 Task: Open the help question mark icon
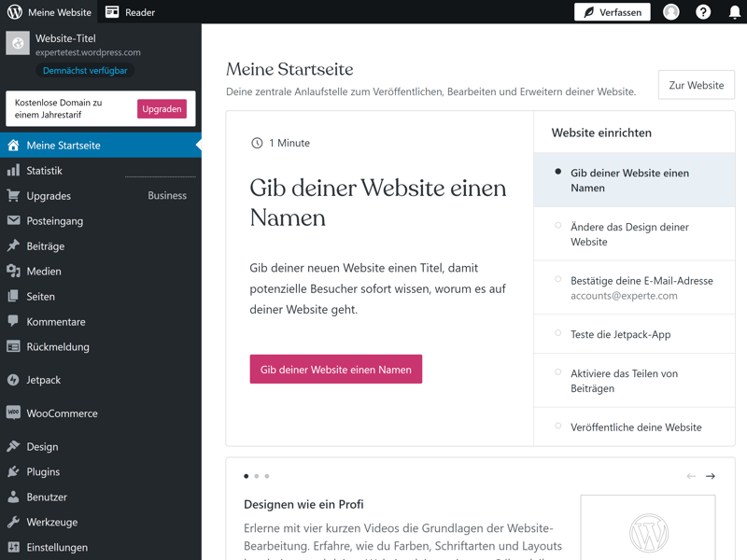pyautogui.click(x=703, y=12)
